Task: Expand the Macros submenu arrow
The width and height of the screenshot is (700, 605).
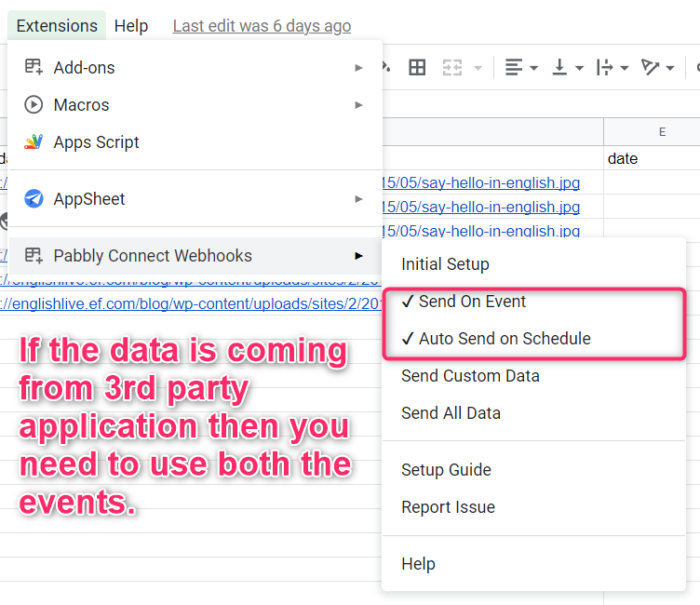Action: coord(358,105)
